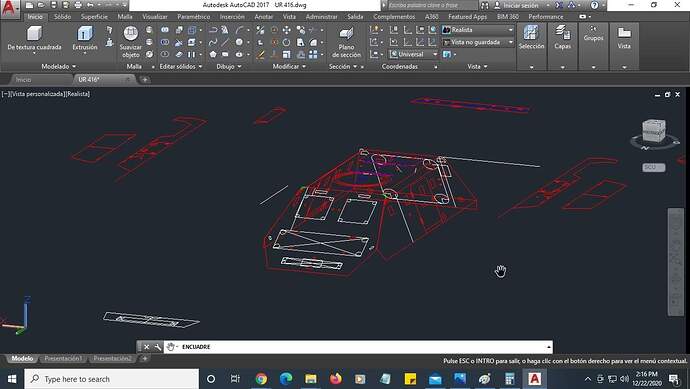Image resolution: width=690 pixels, height=389 pixels.
Task: Select the De textura cuadrada box tool
Action: pos(34,39)
